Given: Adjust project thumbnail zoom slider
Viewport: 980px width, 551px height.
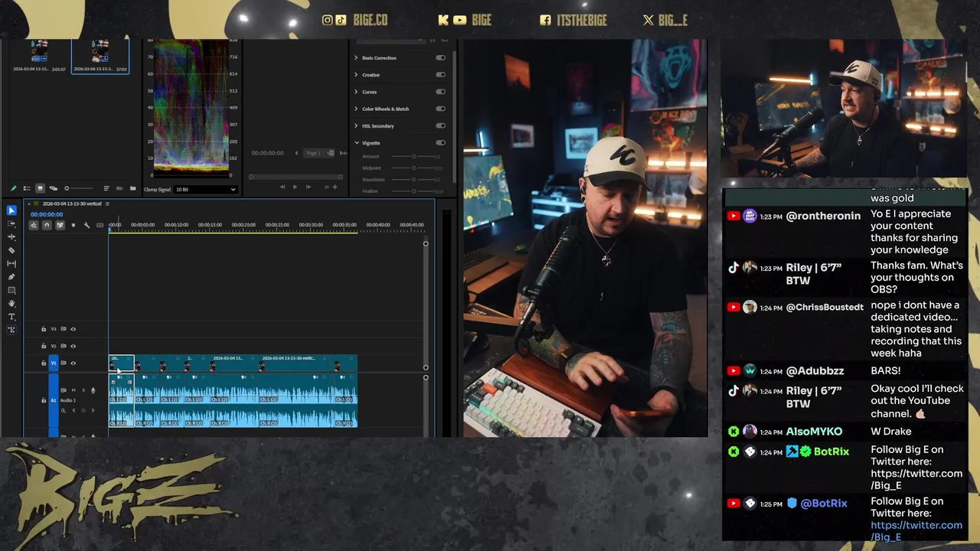Looking at the screenshot, I should click(80, 188).
